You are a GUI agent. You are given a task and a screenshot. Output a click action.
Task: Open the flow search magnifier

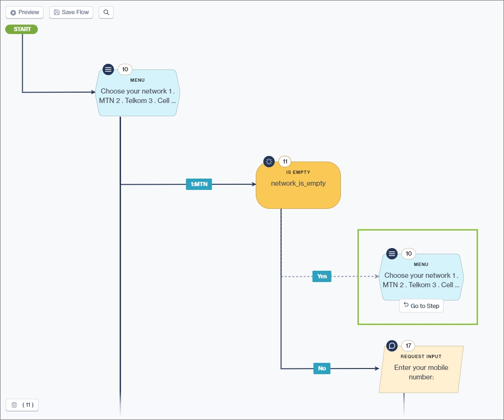(x=106, y=12)
